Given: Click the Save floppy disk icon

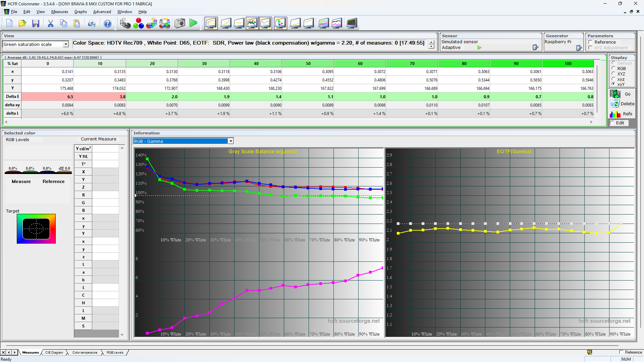Looking at the screenshot, I should (x=36, y=23).
